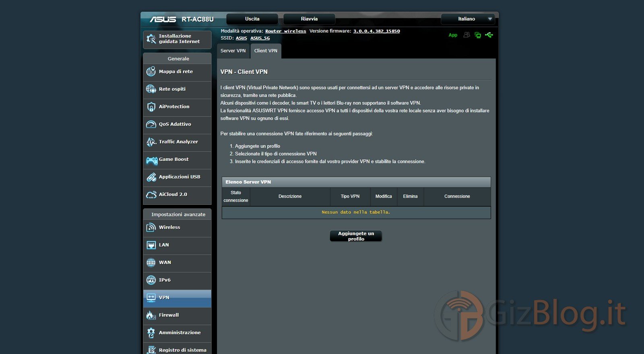Click the Amministrazione gear icon
The width and height of the screenshot is (644, 354).
[x=151, y=333]
